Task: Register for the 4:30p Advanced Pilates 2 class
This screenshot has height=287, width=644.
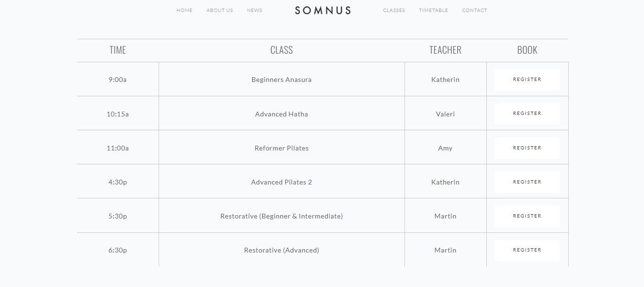Action: pyautogui.click(x=527, y=182)
